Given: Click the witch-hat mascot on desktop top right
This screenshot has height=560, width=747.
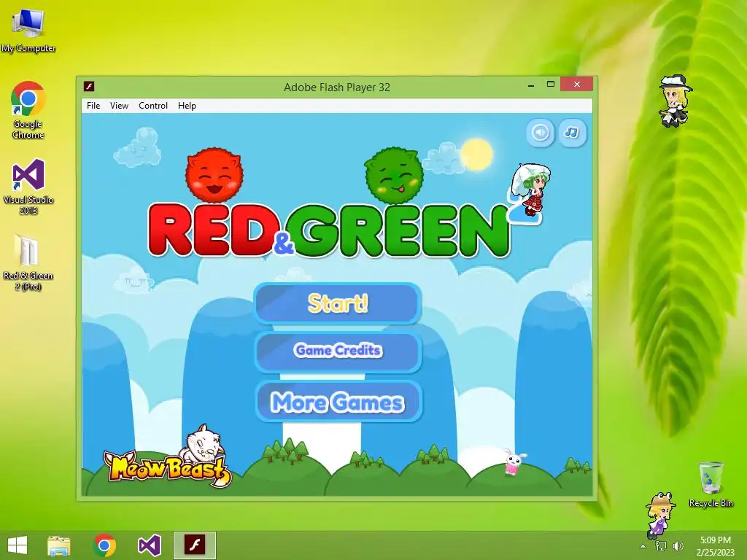Looking at the screenshot, I should pyautogui.click(x=675, y=101).
